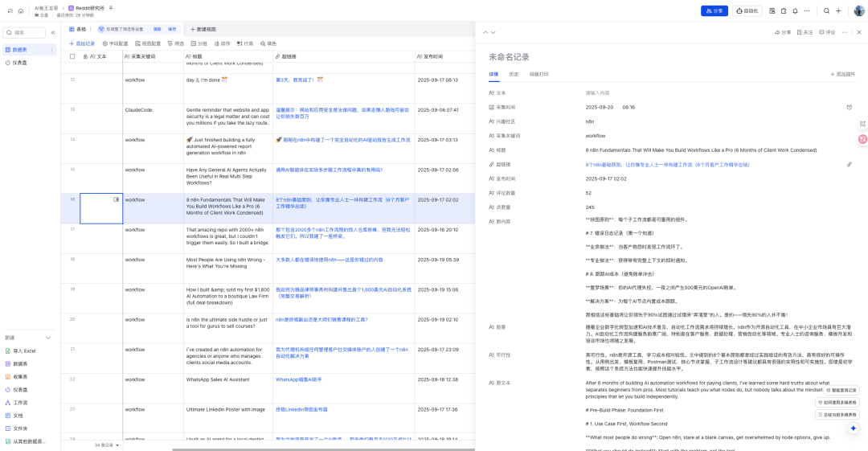This screenshot has height=451, width=868.
Task: Click the 排序 sort toolbar option
Action: pyautogui.click(x=221, y=43)
